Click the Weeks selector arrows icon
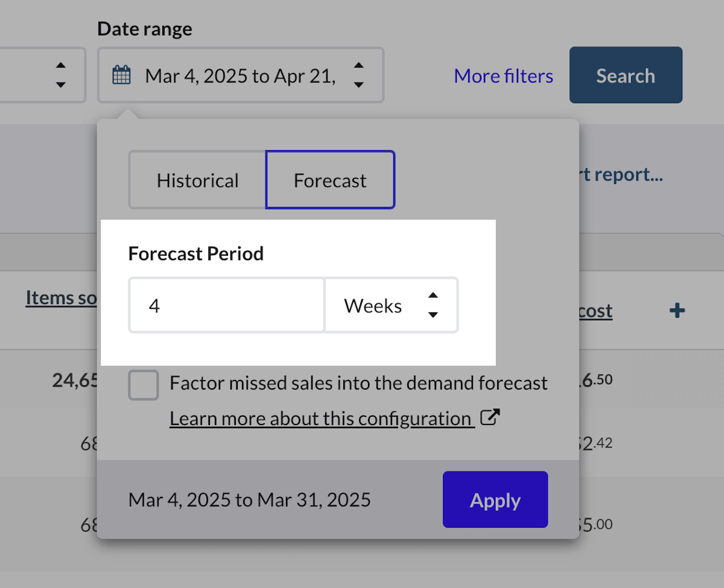Image resolution: width=724 pixels, height=588 pixels. (433, 305)
